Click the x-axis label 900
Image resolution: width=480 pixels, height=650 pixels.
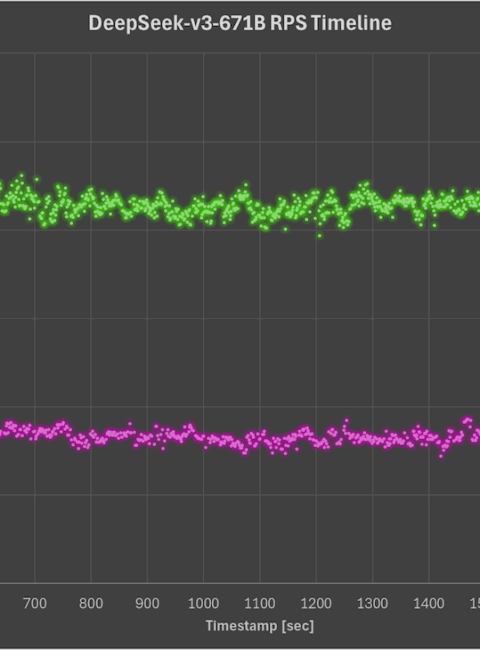point(147,603)
